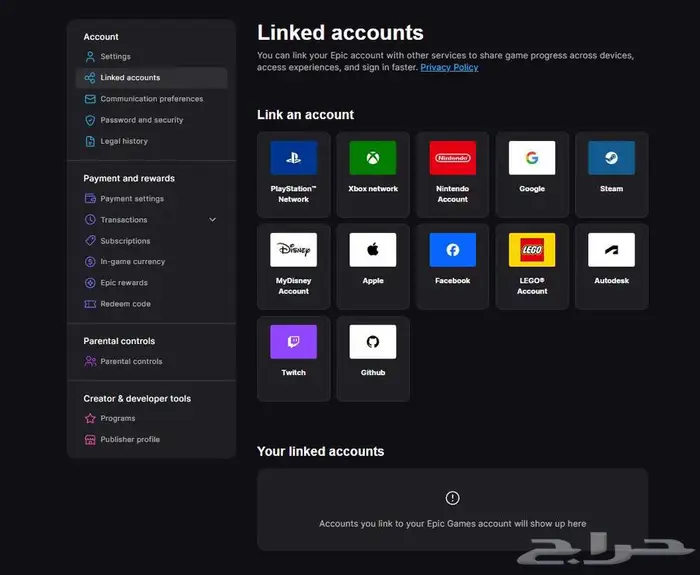Click the Parental controls people icon

click(90, 361)
